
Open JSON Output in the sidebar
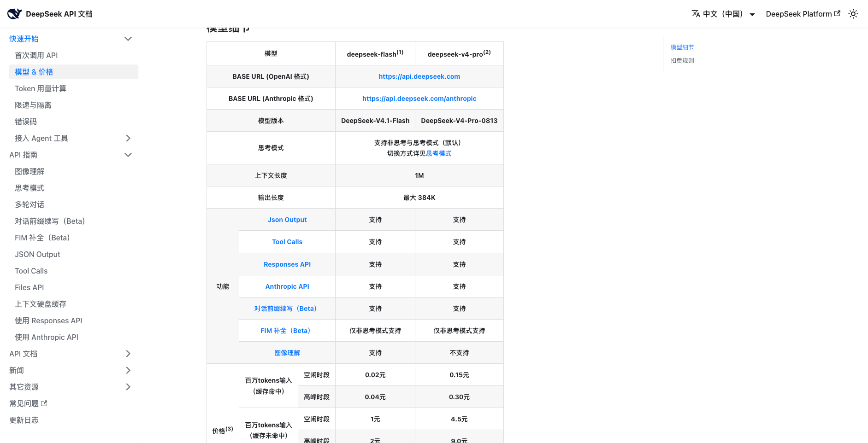pyautogui.click(x=37, y=254)
